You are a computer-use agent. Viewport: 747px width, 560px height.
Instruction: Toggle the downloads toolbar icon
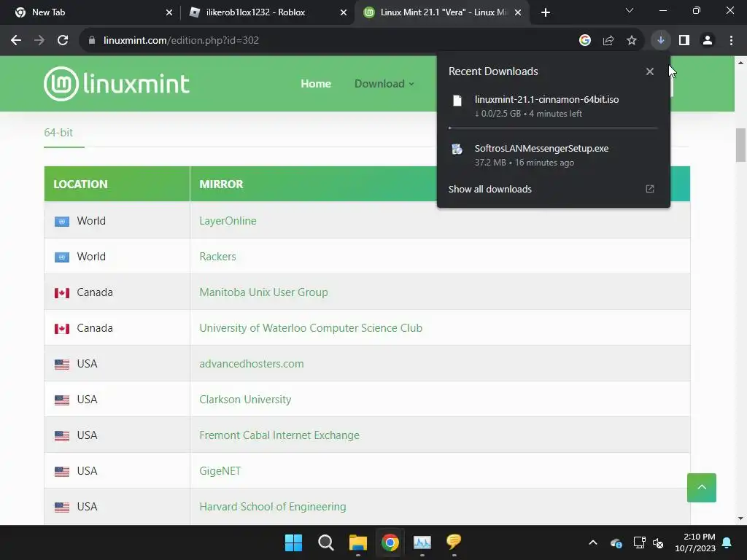point(660,41)
